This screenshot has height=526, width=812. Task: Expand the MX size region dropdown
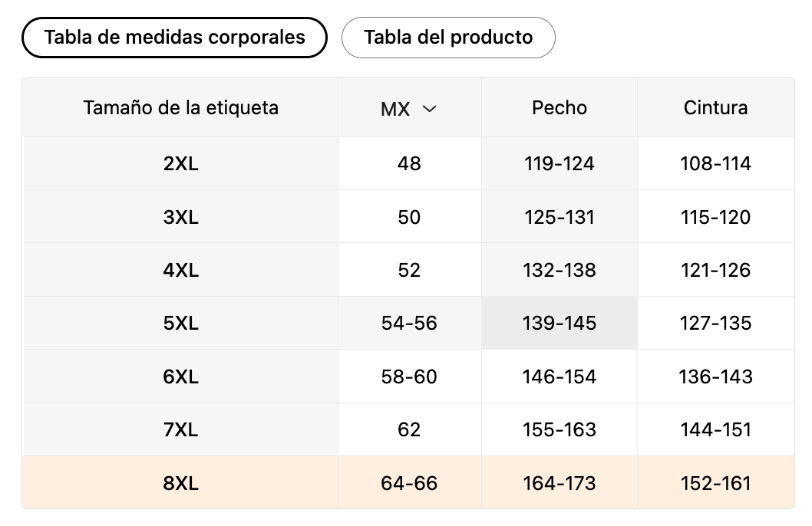click(x=408, y=109)
